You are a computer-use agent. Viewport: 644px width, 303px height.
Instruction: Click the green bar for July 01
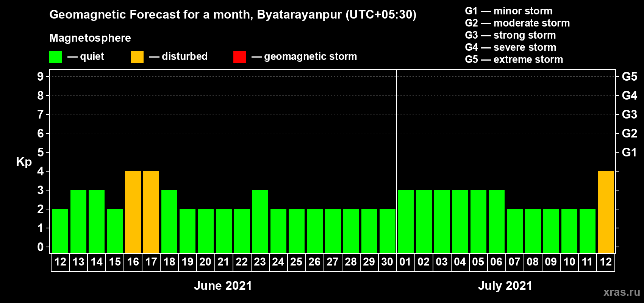406,222
